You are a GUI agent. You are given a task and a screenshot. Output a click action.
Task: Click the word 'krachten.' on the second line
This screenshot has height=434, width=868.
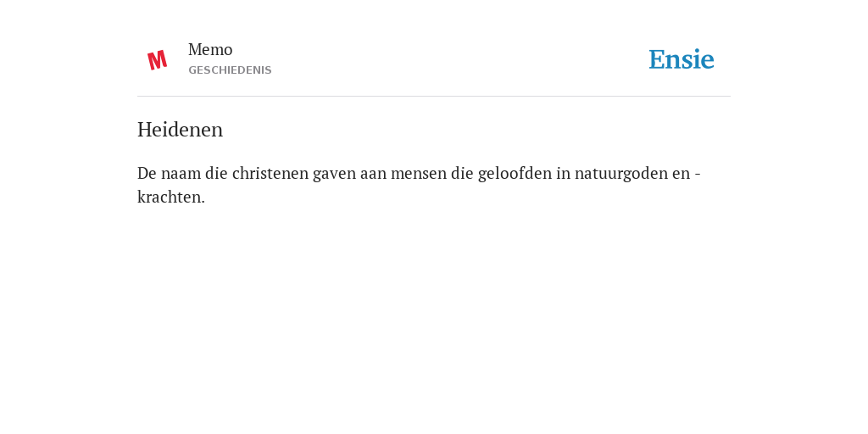pos(171,197)
